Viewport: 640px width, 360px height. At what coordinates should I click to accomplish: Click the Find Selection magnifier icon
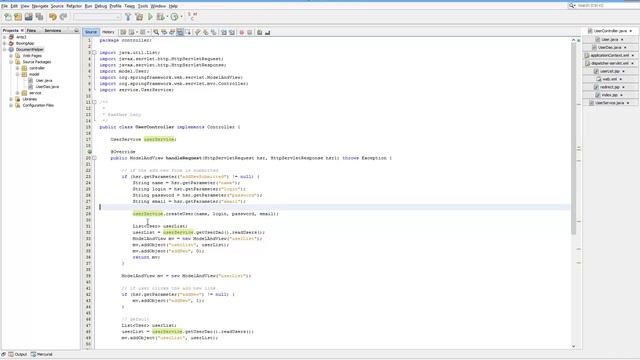[x=156, y=32]
